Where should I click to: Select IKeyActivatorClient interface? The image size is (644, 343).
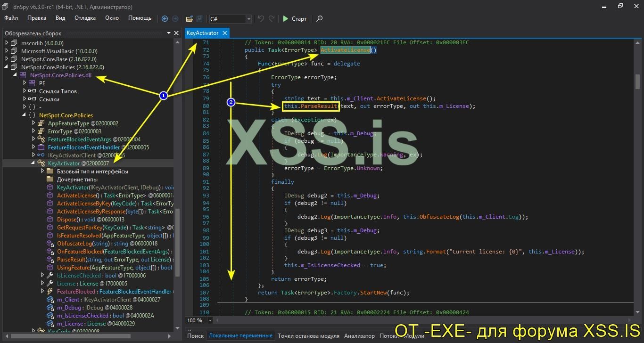[x=86, y=155]
